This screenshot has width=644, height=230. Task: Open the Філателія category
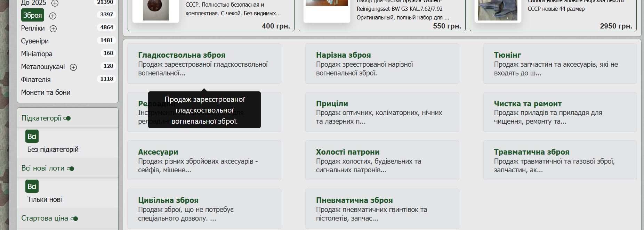tap(36, 80)
